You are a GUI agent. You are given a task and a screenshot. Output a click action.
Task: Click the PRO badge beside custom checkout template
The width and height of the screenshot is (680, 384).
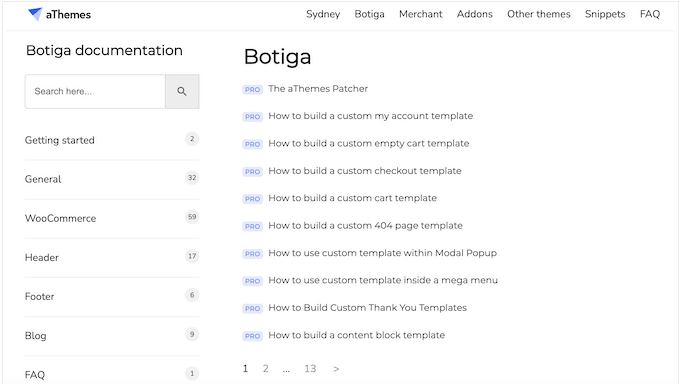[x=252, y=171]
